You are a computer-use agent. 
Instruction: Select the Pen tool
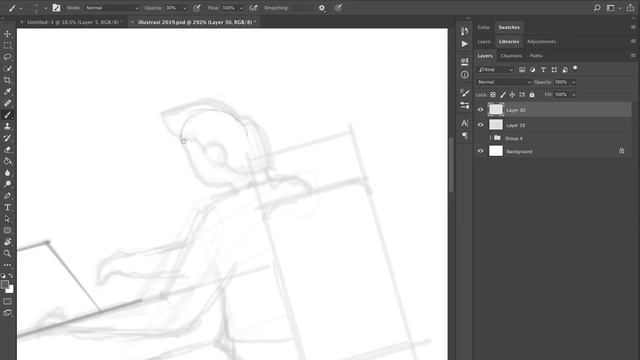click(7, 196)
